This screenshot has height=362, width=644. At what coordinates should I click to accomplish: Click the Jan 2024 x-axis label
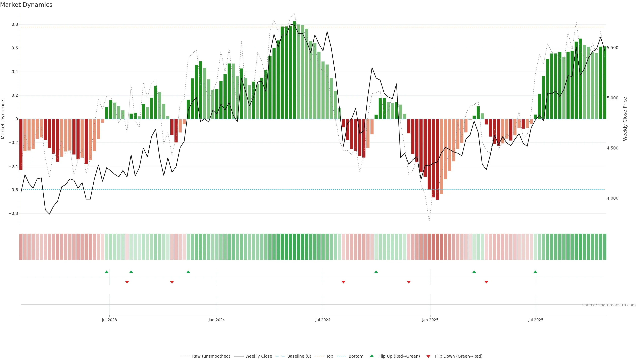point(217,320)
